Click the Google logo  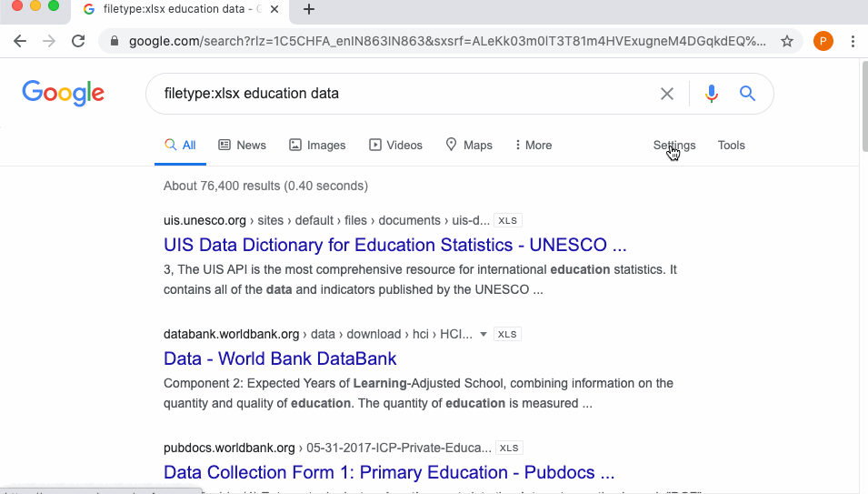click(63, 93)
